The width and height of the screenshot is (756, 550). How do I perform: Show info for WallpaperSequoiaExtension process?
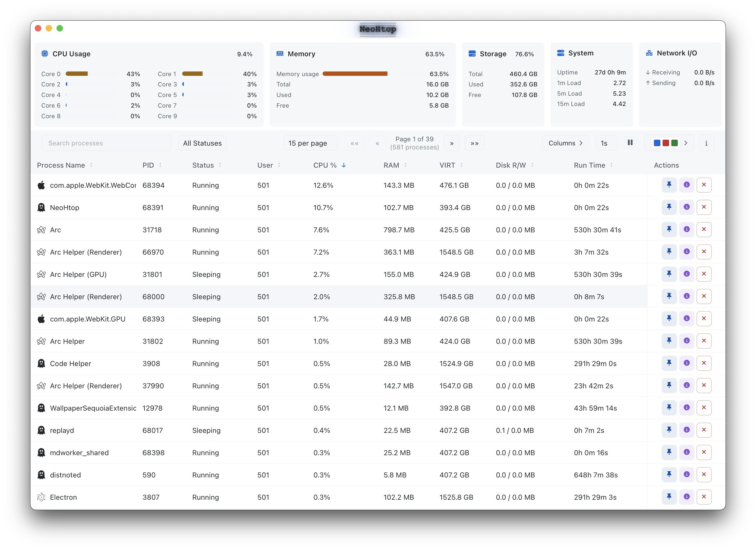coord(686,408)
